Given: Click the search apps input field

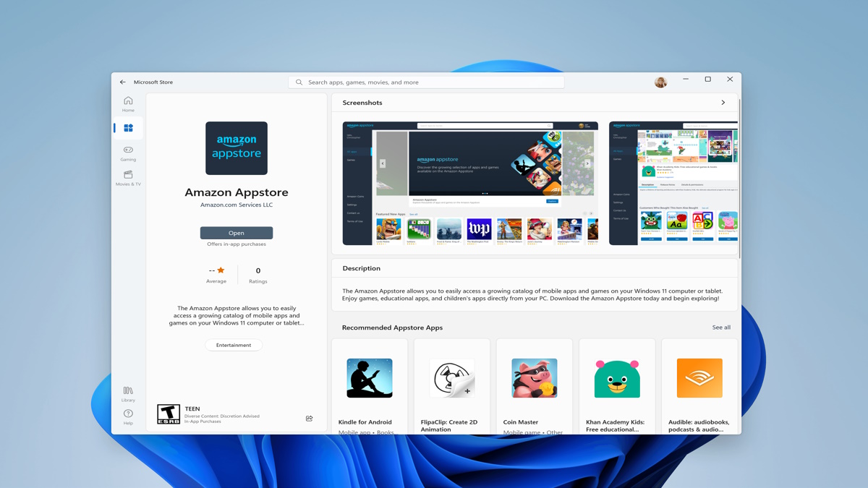Looking at the screenshot, I should [x=427, y=82].
